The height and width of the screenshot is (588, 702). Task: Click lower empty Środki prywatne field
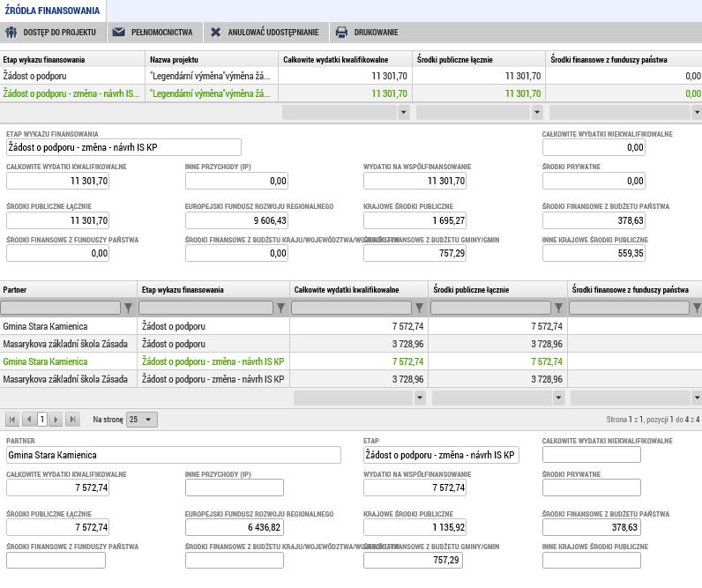[592, 488]
